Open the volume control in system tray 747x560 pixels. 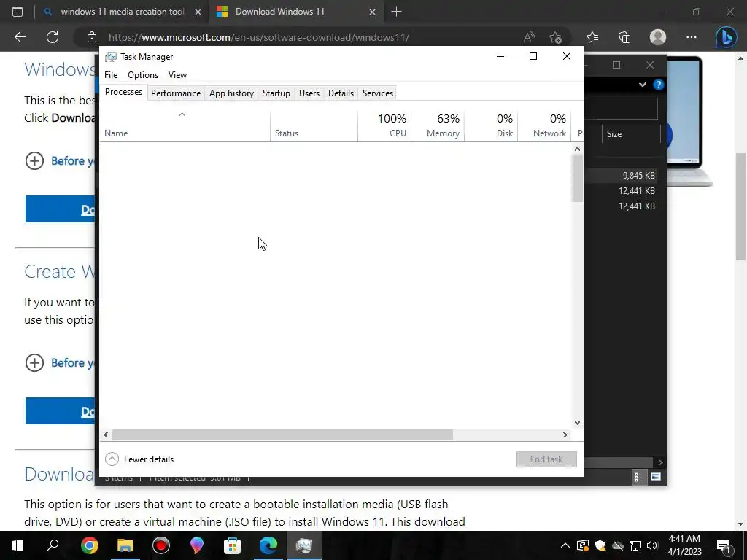tap(652, 545)
